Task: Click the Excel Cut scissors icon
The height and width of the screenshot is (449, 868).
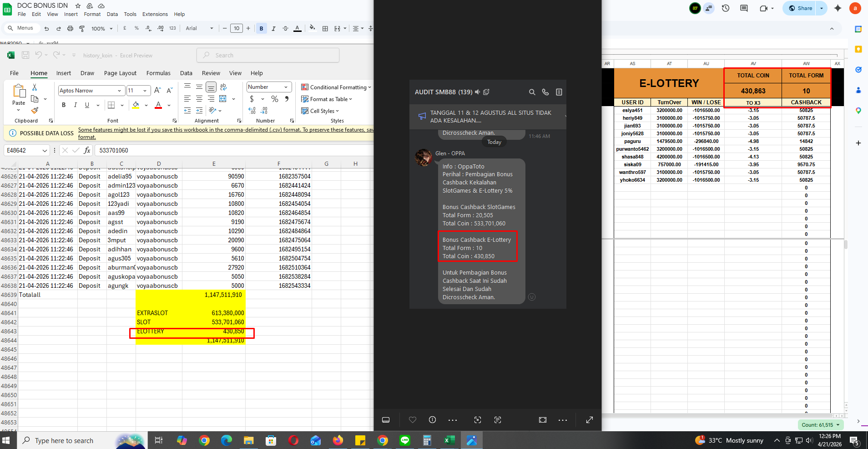Action: 35,87
